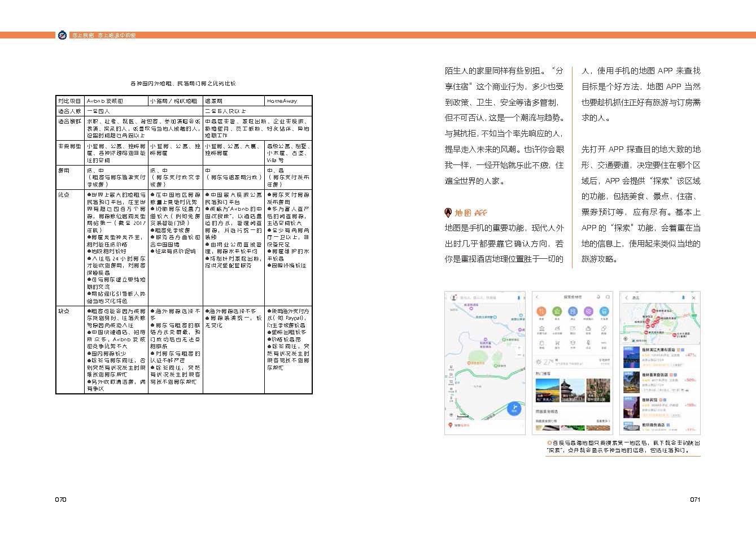Tap the refresh icon beside the bell
Screen dimensions: 756x534
608,297
